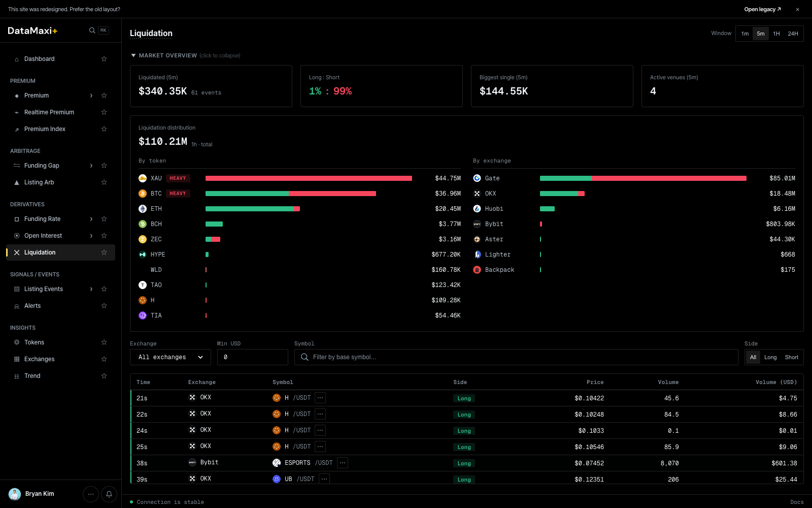Click the BCH token icon

click(x=143, y=224)
